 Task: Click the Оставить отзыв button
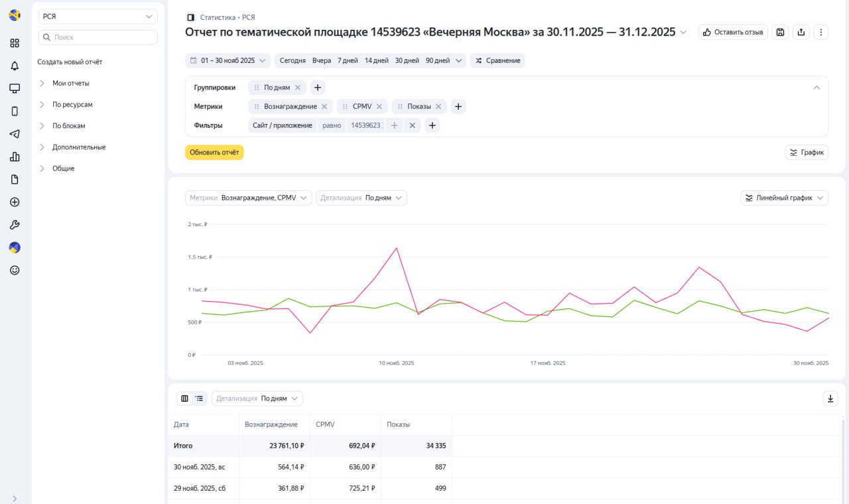pyautogui.click(x=733, y=32)
